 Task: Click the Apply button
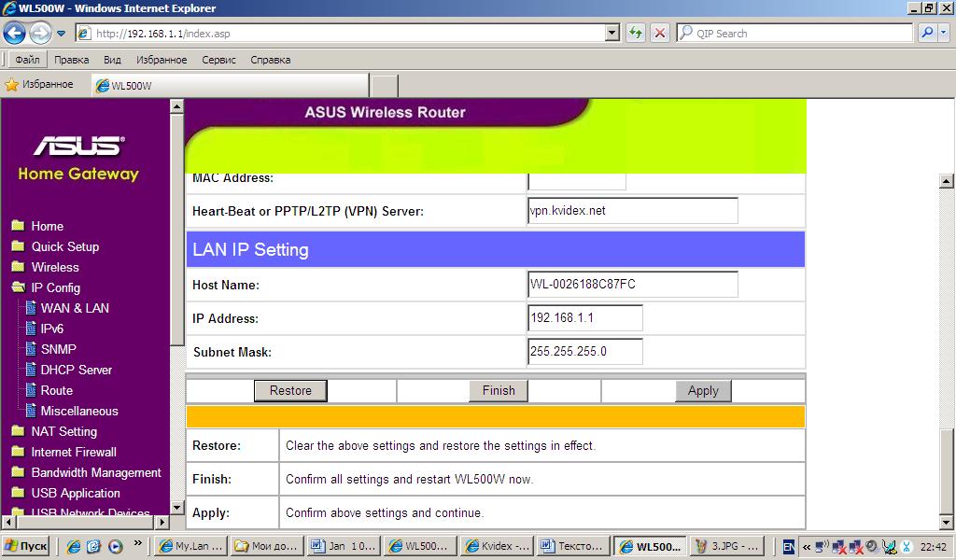click(x=703, y=390)
